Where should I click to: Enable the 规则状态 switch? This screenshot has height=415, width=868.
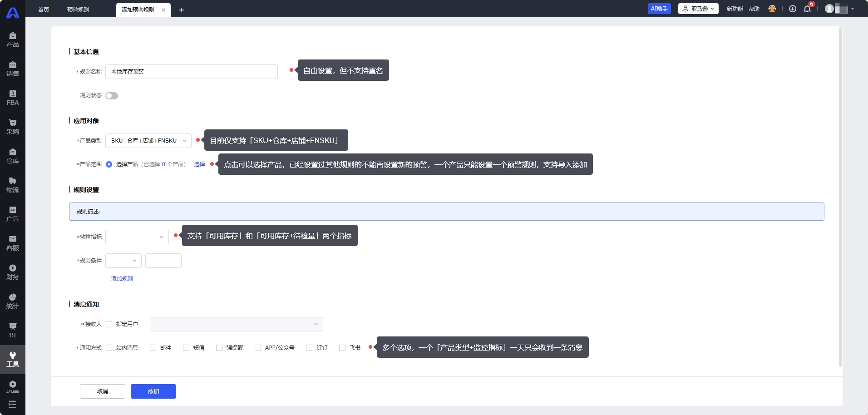(112, 96)
